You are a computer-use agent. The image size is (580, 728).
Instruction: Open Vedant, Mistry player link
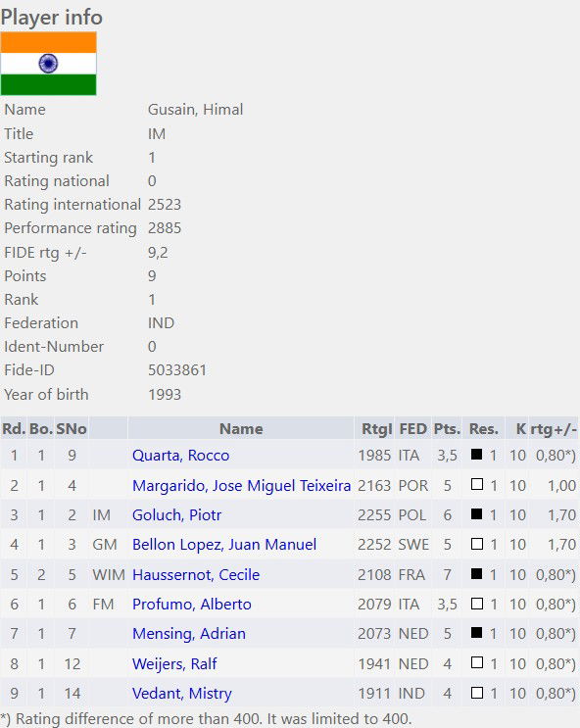click(182, 693)
